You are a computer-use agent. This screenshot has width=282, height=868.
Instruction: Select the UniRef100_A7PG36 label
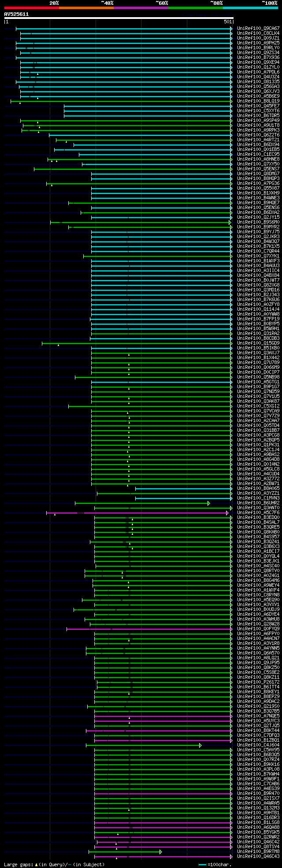click(258, 184)
